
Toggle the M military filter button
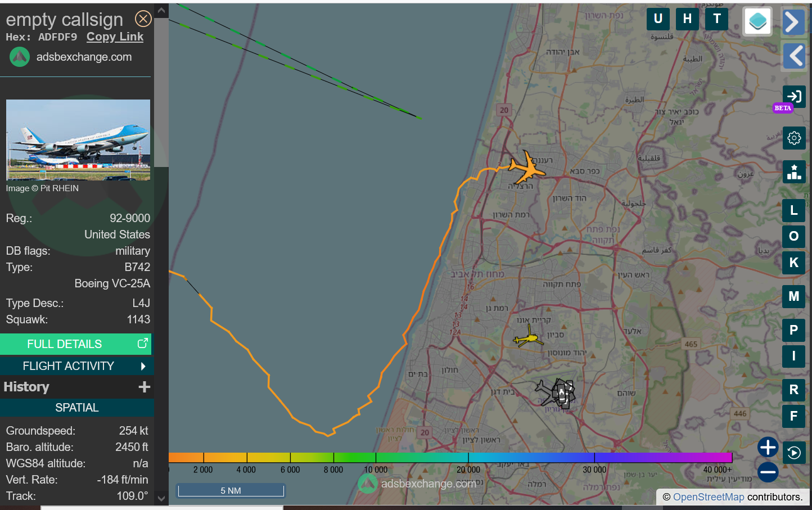coord(793,296)
